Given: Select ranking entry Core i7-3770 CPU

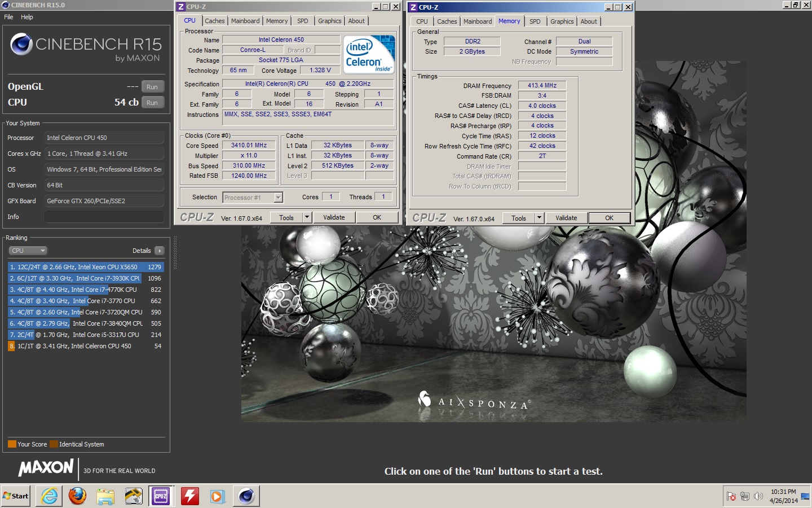Looking at the screenshot, I should [x=86, y=301].
